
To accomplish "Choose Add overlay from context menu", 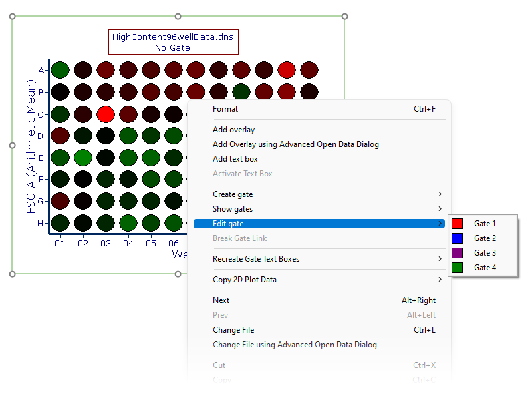I will click(x=319, y=130).
